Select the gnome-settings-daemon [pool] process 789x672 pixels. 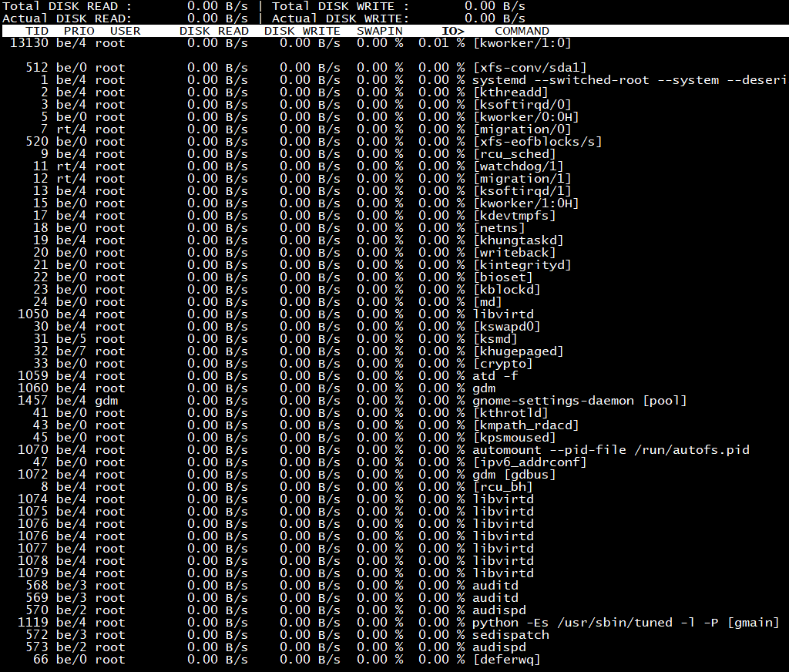pyautogui.click(x=579, y=401)
